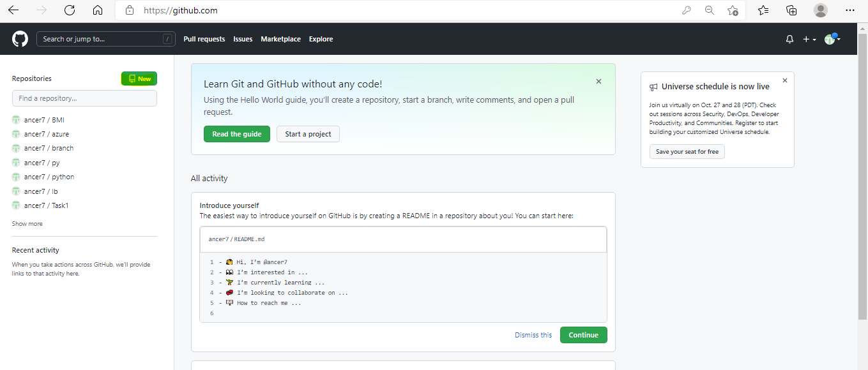The image size is (868, 370).
Task: Expand repositories with Show more
Action: coord(27,224)
